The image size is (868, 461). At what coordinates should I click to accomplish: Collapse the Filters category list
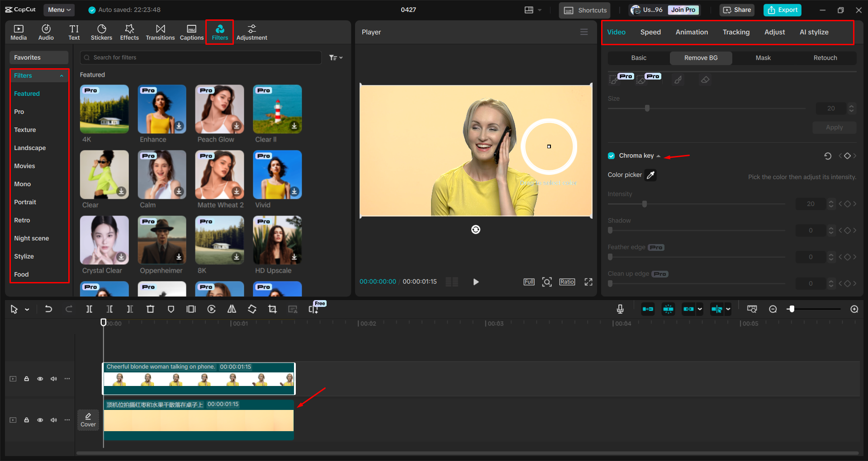click(x=62, y=75)
